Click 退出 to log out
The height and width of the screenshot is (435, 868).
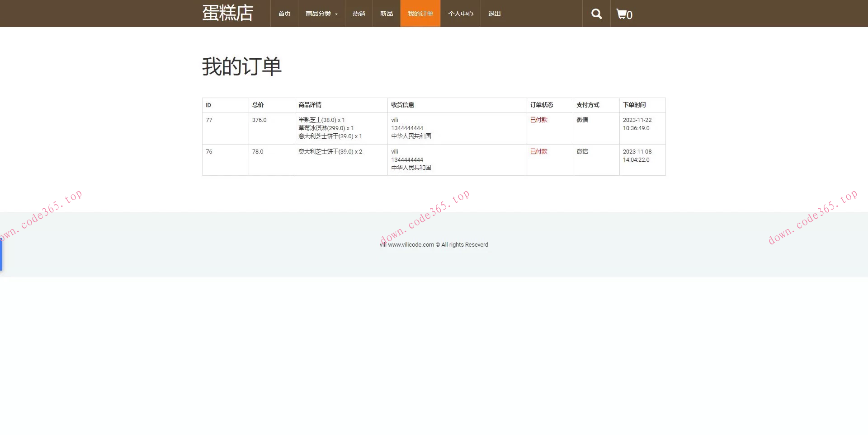[494, 14]
